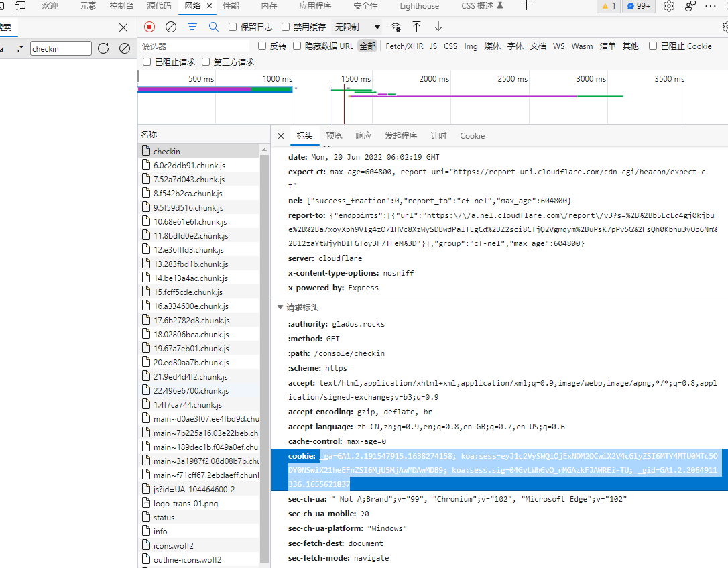This screenshot has width=728, height=568.
Task: Open DevTools settings gear
Action: pyautogui.click(x=668, y=7)
